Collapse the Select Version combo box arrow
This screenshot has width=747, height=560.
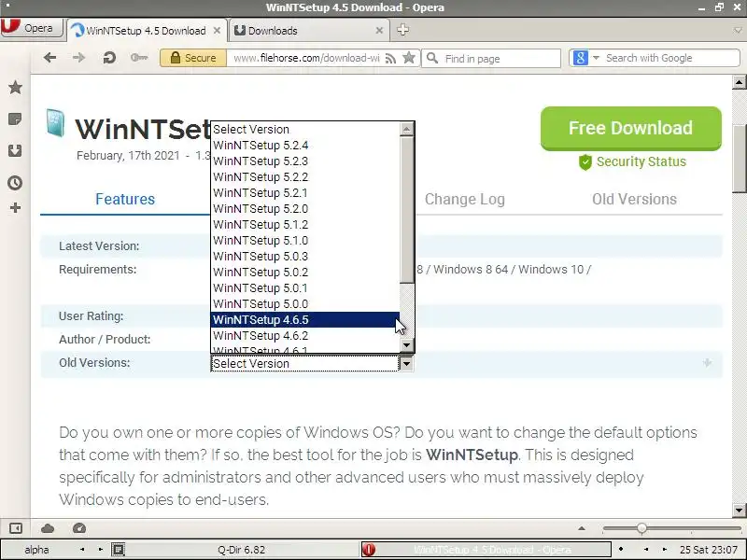click(406, 364)
